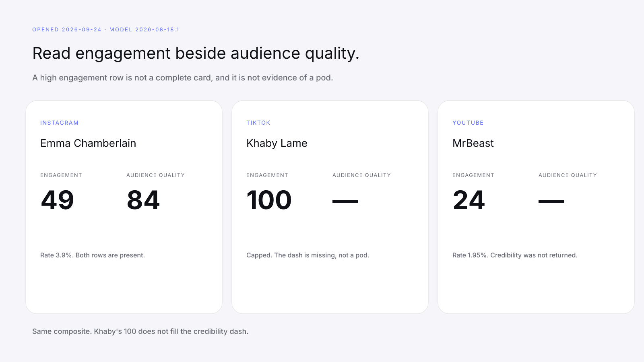Click the 'OPENED 2026-09-24 · MODEL 2026-08-18.1' header line
Viewport: 644px width, 362px height.
pos(106,30)
